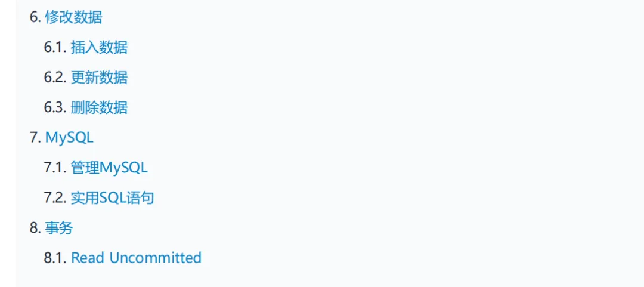Click the word Uncommitted in last link
This screenshot has height=287, width=644.
tap(156, 258)
